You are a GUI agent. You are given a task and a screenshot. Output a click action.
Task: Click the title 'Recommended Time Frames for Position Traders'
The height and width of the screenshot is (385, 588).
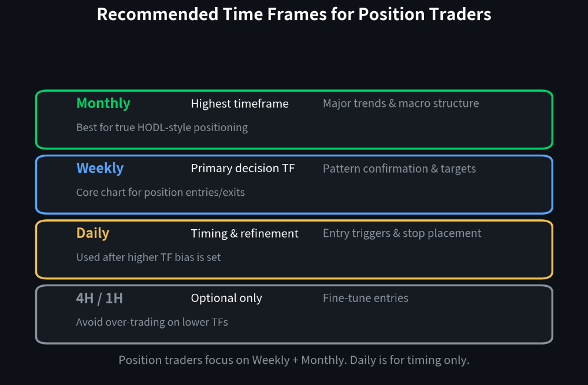tap(294, 14)
